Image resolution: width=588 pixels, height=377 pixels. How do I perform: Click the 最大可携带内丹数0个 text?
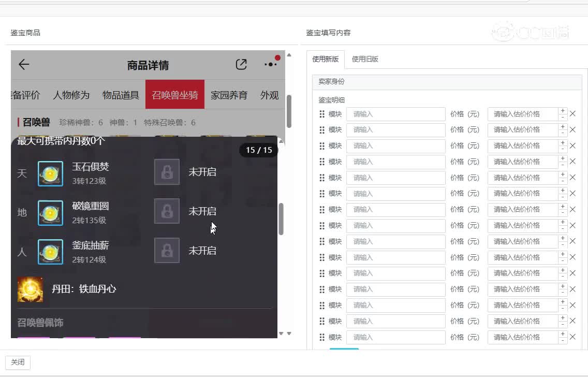[61, 141]
